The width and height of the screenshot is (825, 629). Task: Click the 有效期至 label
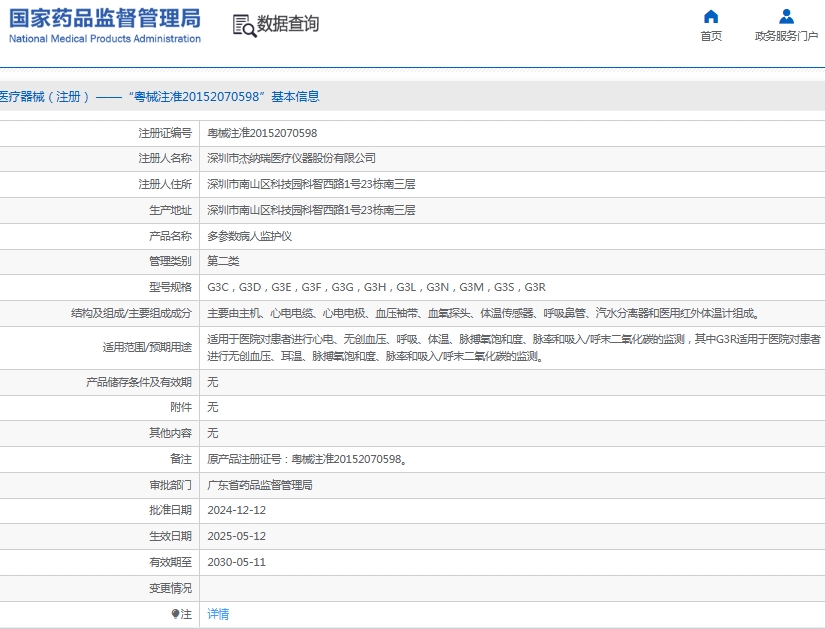point(170,563)
